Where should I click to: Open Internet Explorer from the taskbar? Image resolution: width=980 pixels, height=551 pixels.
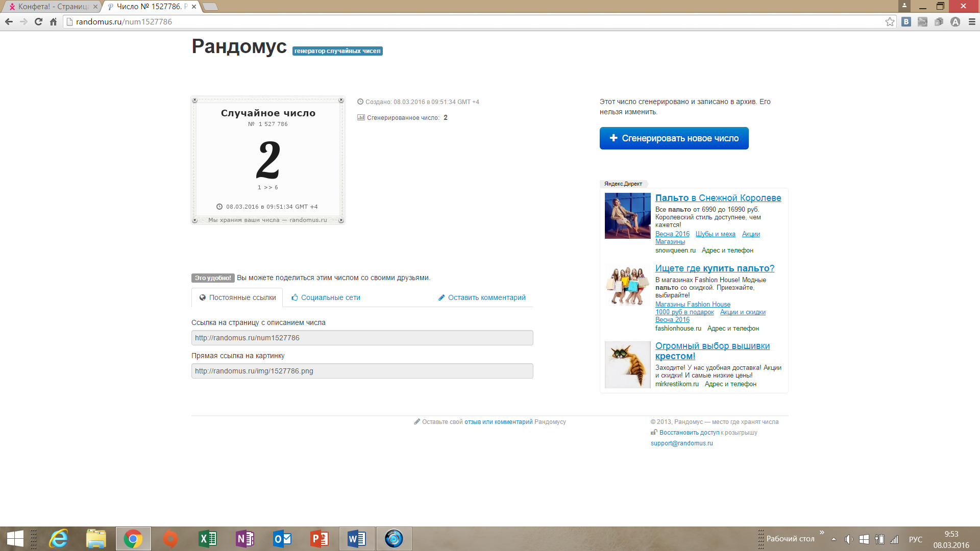pyautogui.click(x=59, y=539)
